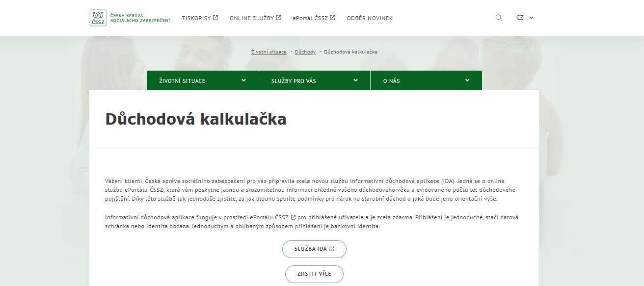This screenshot has height=286, width=644.
Task: Click the SLUŽBA IDA button
Action: point(314,249)
